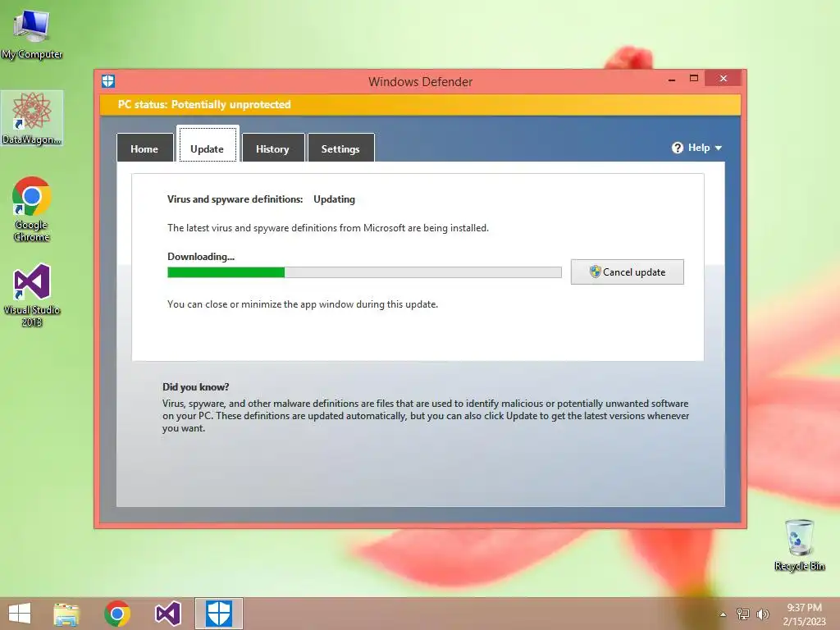This screenshot has height=630, width=840.
Task: Open Visual Studio from the taskbar
Action: pos(167,614)
